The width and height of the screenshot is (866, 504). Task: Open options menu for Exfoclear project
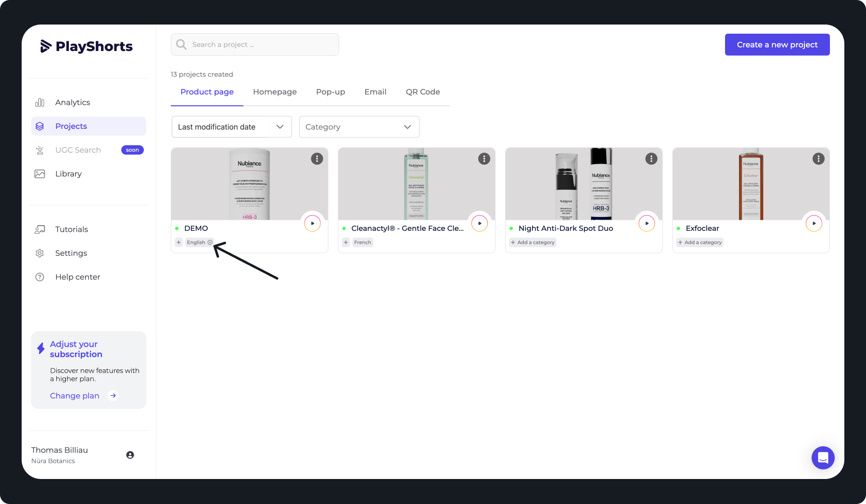[x=818, y=159]
